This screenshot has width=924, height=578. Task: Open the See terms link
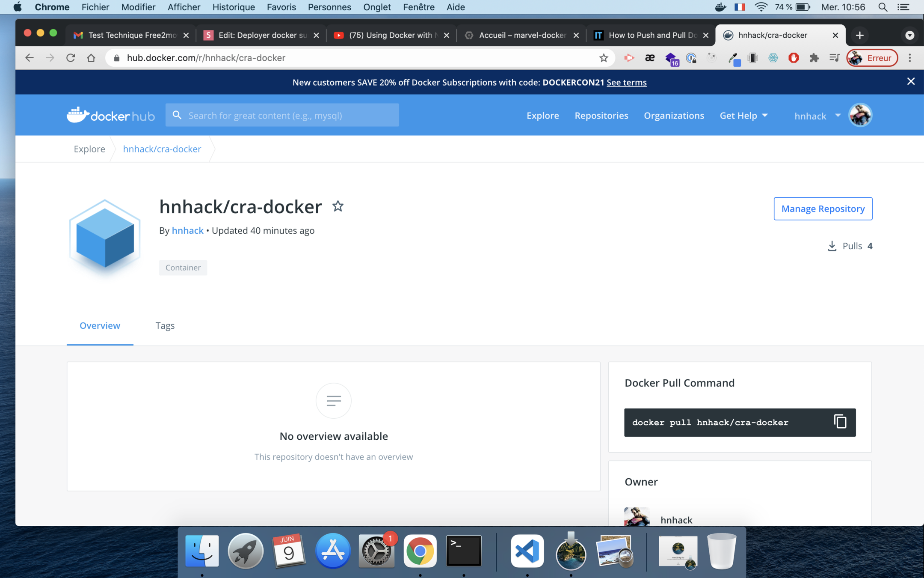[626, 82]
